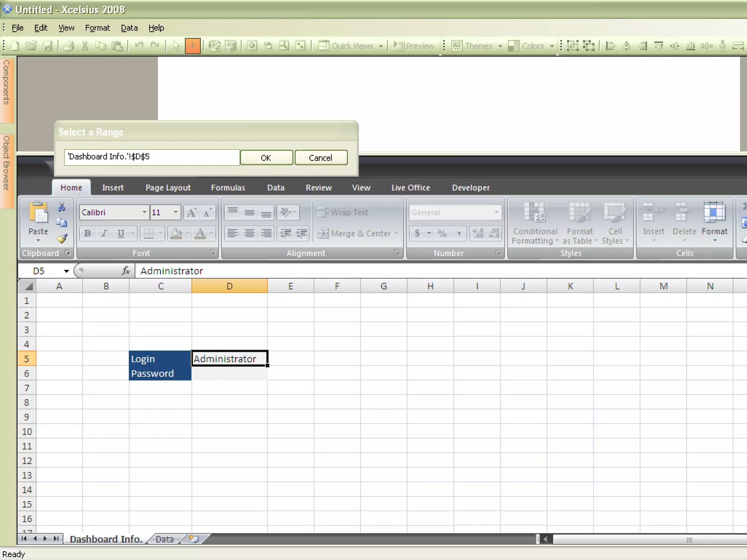The image size is (747, 560).
Task: Click the Group components icon in toolbar
Action: pyautogui.click(x=573, y=46)
